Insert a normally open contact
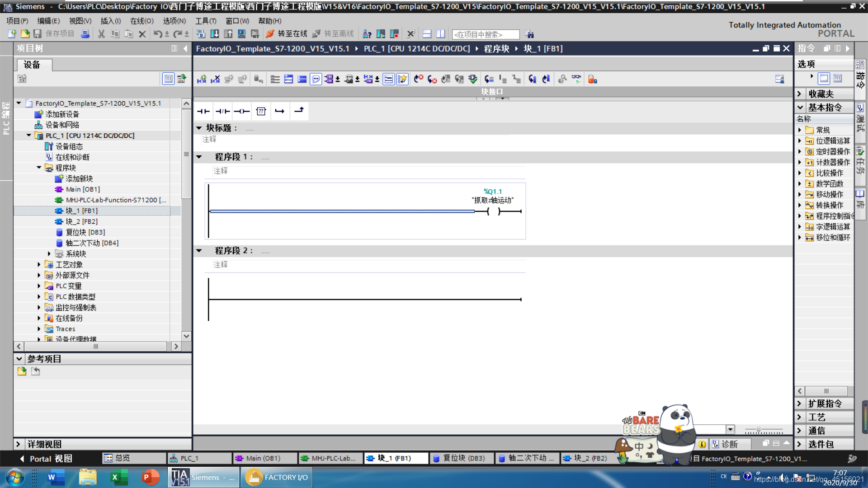 [x=203, y=111]
